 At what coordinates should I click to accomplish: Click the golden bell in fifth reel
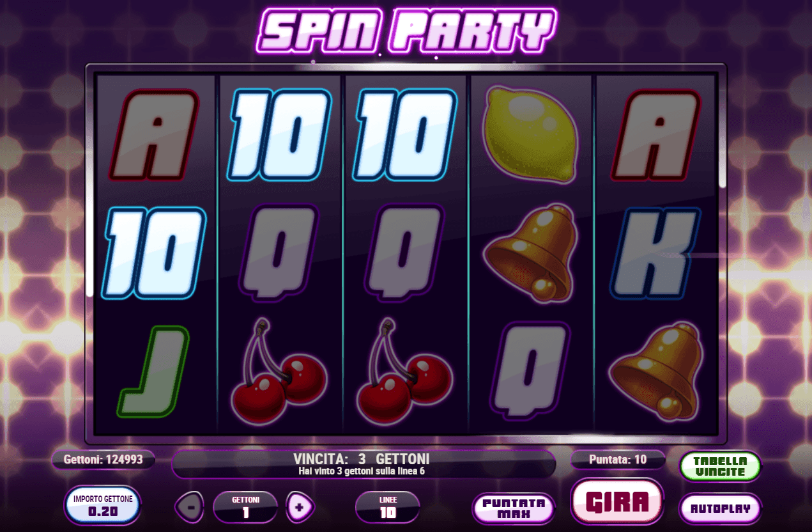[x=656, y=372]
